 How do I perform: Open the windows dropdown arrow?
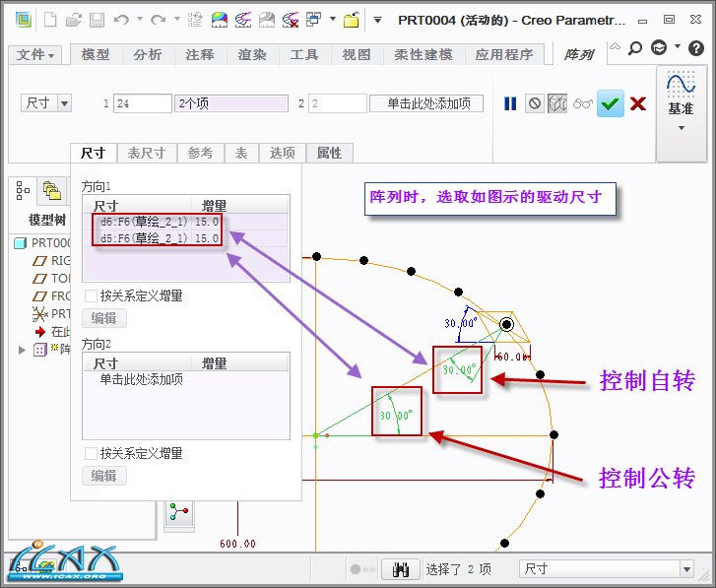pos(333,19)
